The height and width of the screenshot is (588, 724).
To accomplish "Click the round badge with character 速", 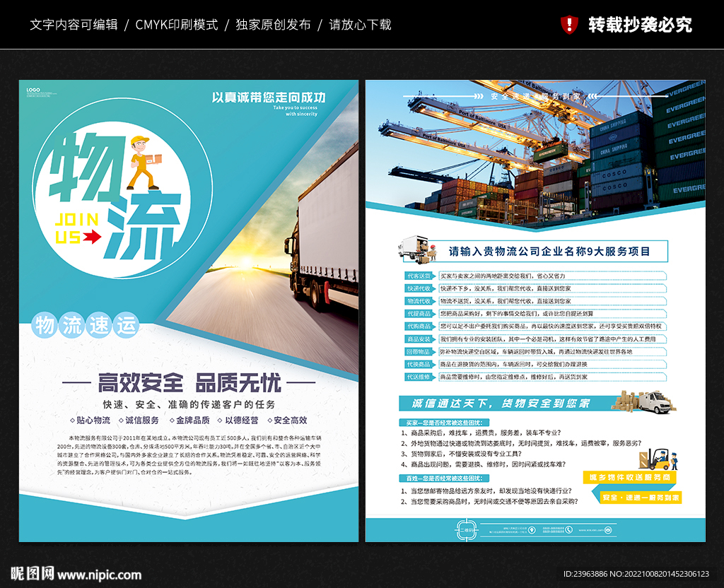I will click(99, 325).
